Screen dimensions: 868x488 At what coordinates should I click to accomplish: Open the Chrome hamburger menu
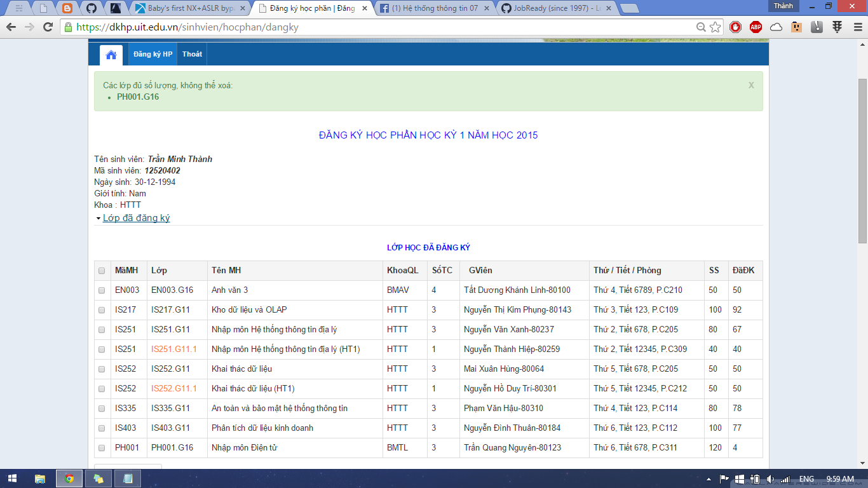pyautogui.click(x=857, y=27)
